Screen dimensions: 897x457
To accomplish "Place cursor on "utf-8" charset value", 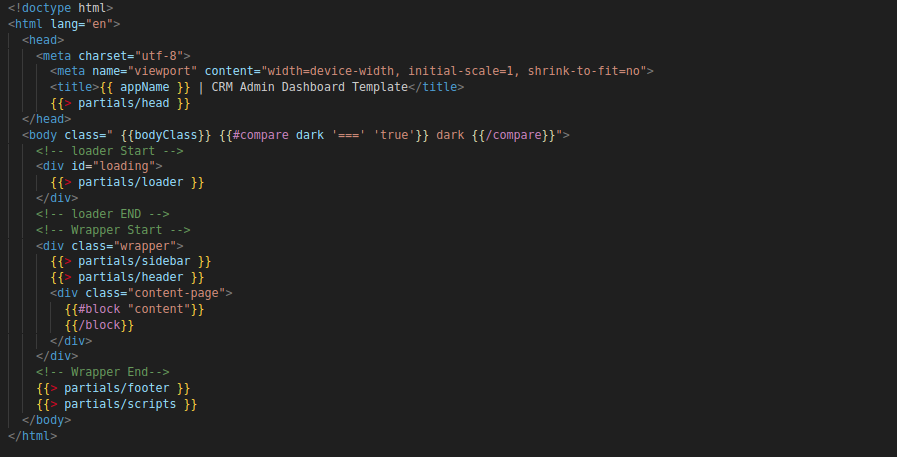I will click(161, 55).
